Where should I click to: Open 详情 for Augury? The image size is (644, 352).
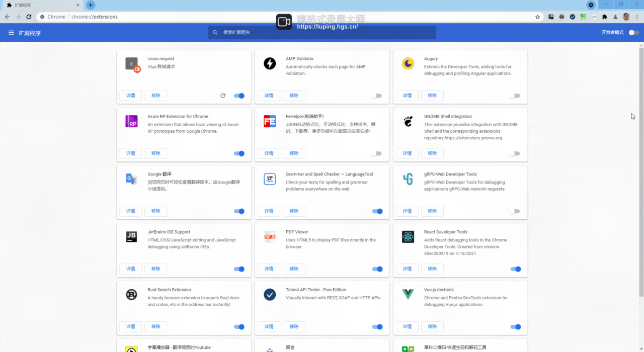(x=408, y=96)
